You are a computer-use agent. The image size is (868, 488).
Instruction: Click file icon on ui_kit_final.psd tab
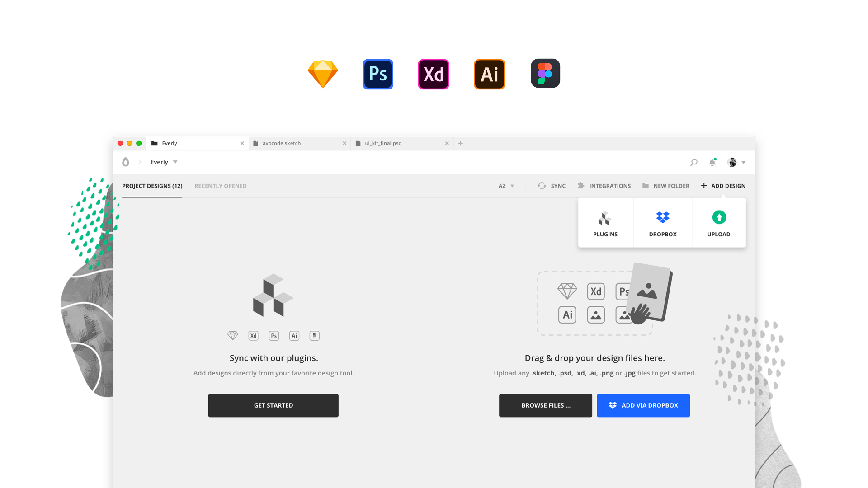coord(358,143)
